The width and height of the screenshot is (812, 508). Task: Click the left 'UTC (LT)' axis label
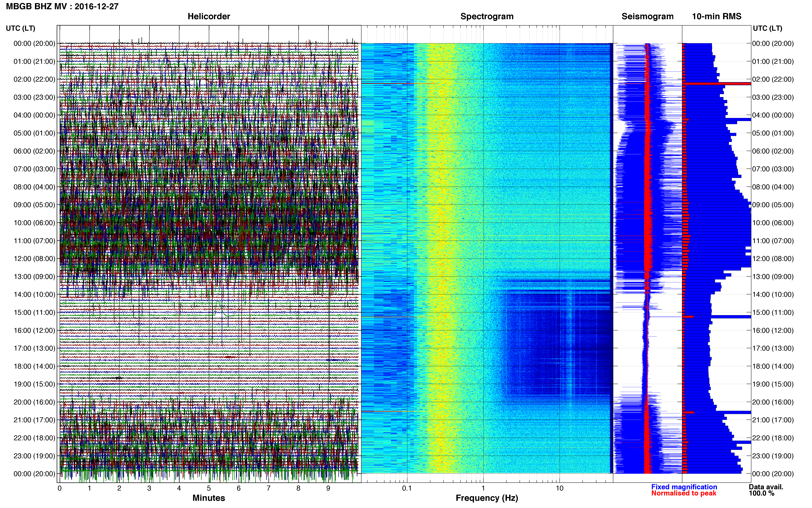pyautogui.click(x=21, y=28)
